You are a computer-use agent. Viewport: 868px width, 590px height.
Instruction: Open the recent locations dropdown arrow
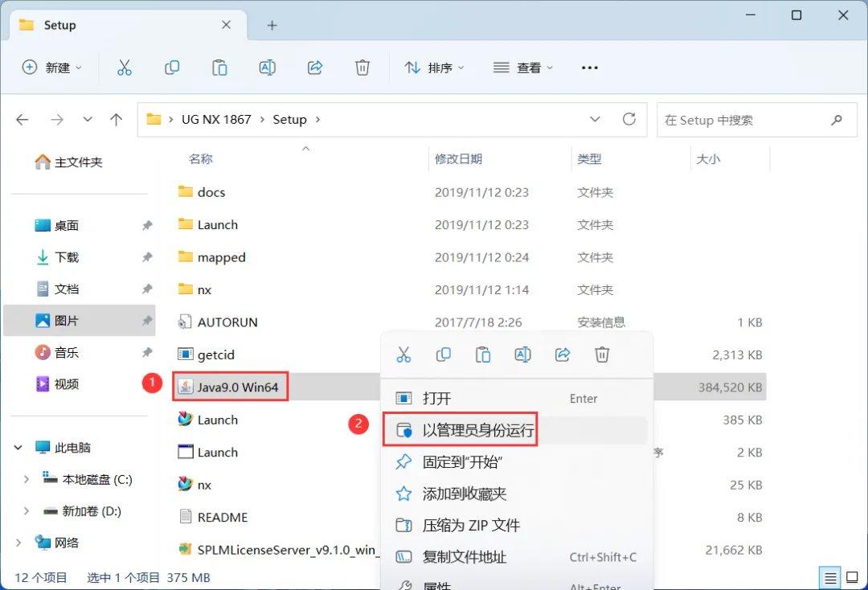(88, 120)
